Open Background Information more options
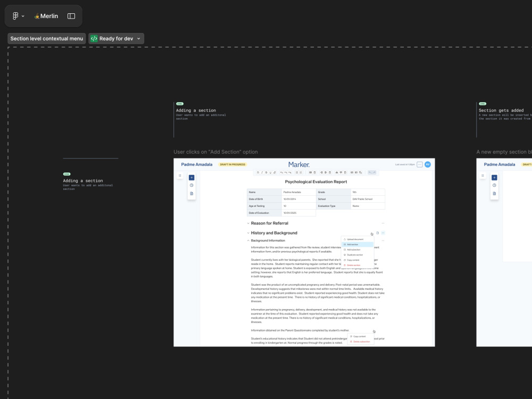 (x=383, y=240)
